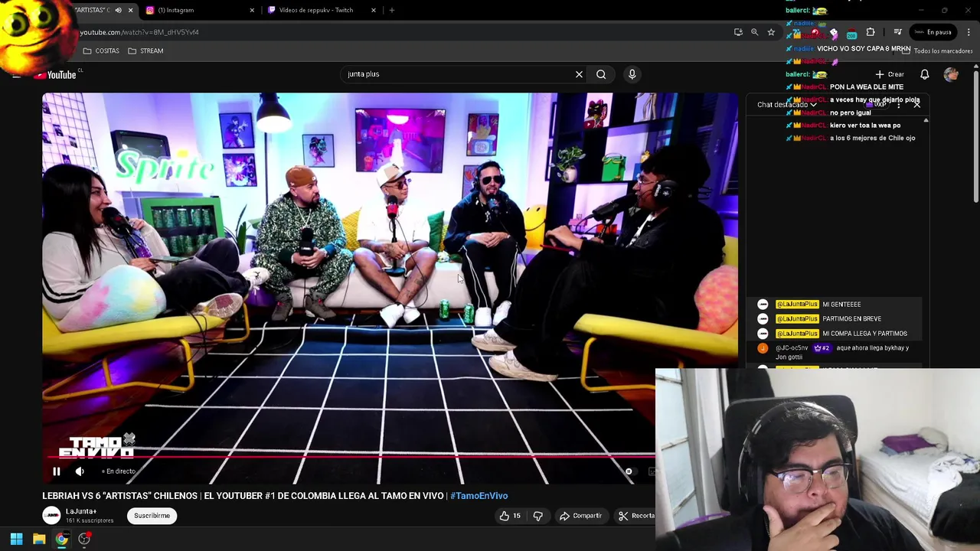Image resolution: width=980 pixels, height=551 pixels.
Task: Open the media control playlist icon
Action: [x=897, y=32]
